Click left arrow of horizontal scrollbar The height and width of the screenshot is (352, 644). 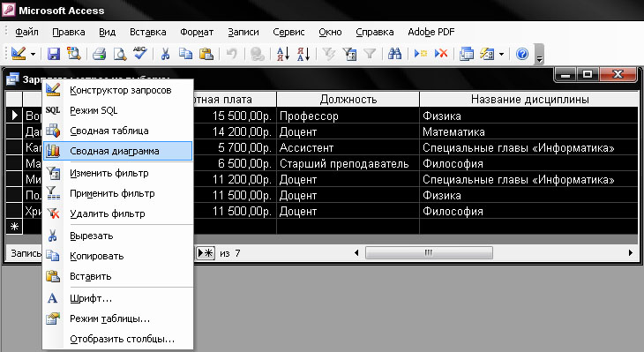click(356, 253)
